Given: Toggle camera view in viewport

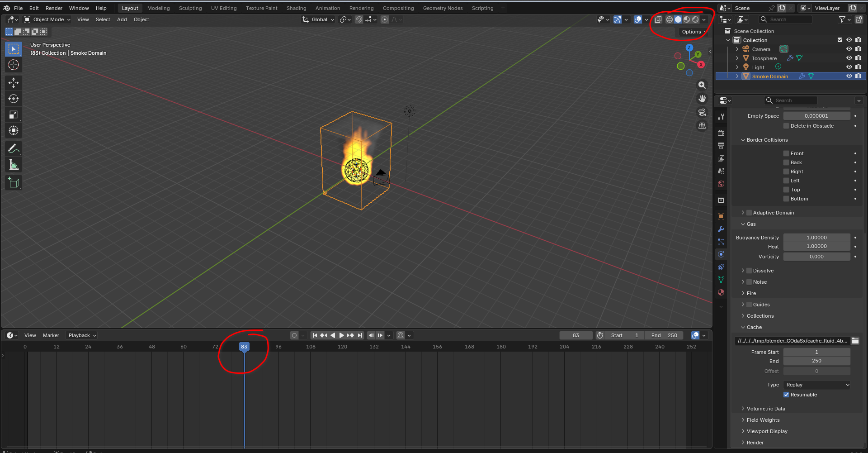Looking at the screenshot, I should click(x=702, y=112).
